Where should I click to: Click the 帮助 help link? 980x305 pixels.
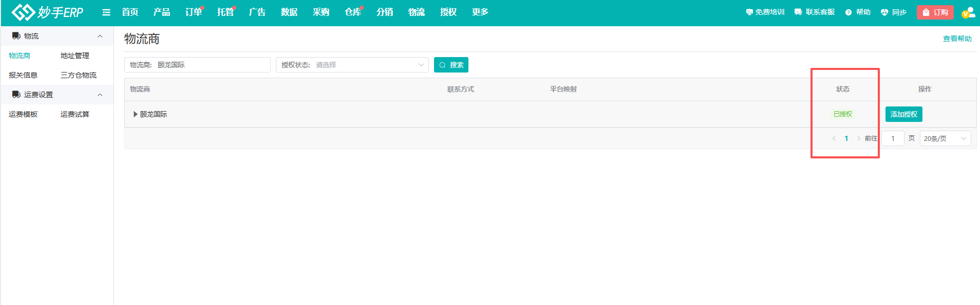click(858, 12)
